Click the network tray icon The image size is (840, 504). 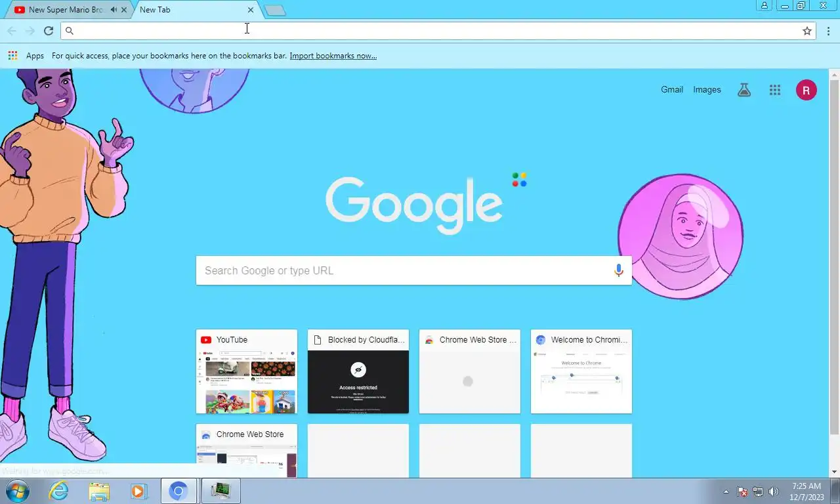click(x=758, y=492)
